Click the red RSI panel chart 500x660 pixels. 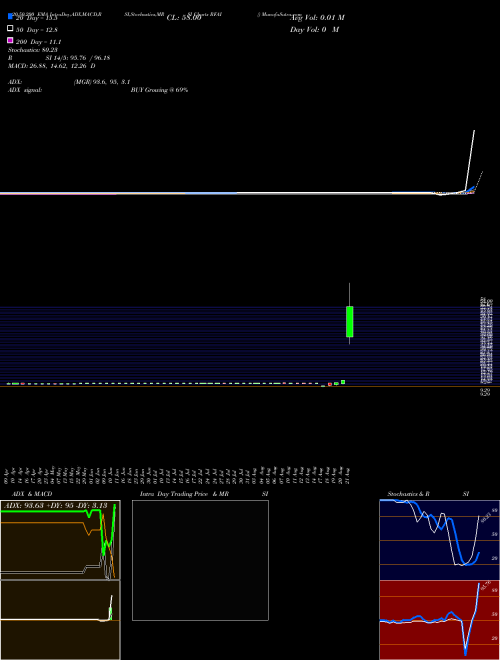tap(439, 620)
